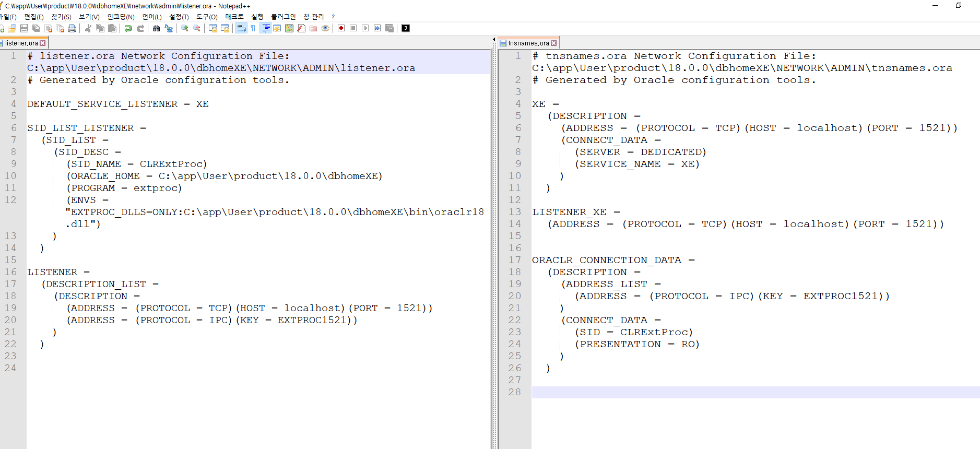980x449 pixels.
Task: Toggle word wrap in the editor
Action: 241,28
